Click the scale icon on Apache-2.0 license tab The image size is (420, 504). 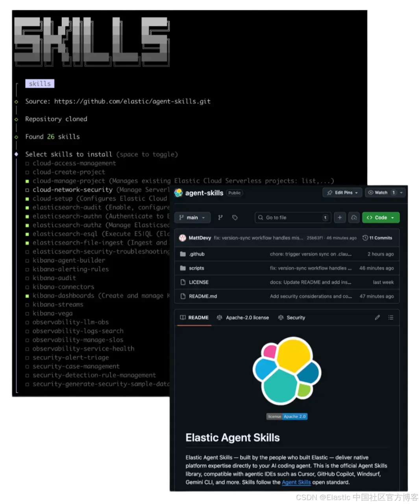click(x=220, y=317)
